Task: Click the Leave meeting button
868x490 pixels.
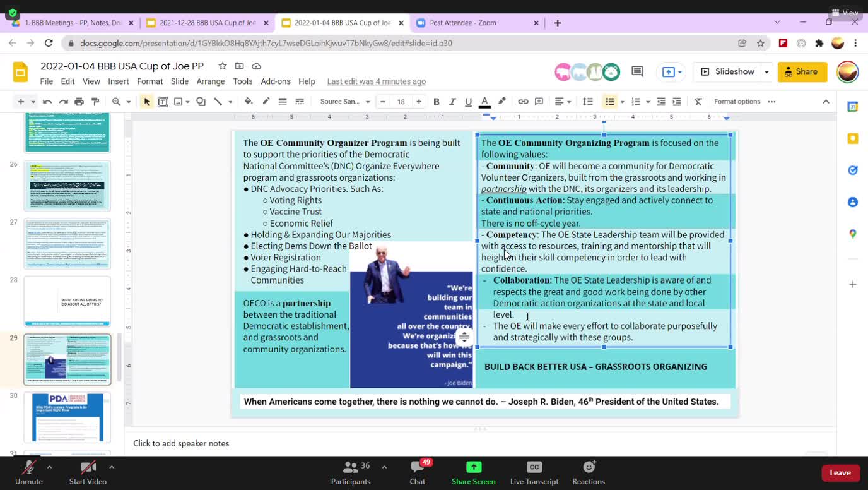Action: tap(840, 472)
